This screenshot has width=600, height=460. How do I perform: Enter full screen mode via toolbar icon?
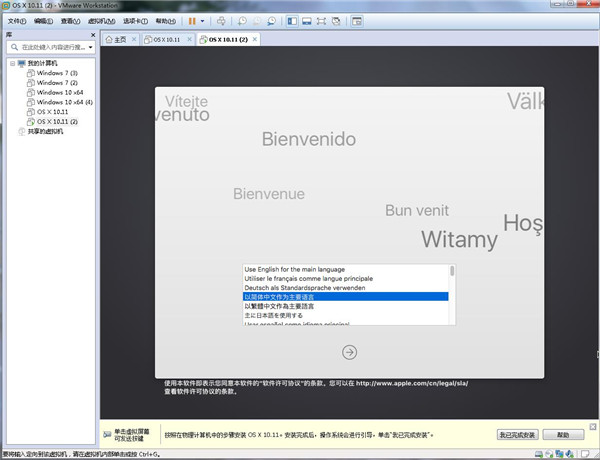pos(321,21)
